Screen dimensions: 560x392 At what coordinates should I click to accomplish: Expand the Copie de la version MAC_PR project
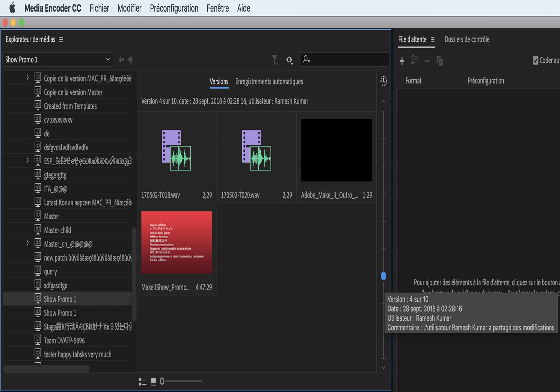pos(27,78)
